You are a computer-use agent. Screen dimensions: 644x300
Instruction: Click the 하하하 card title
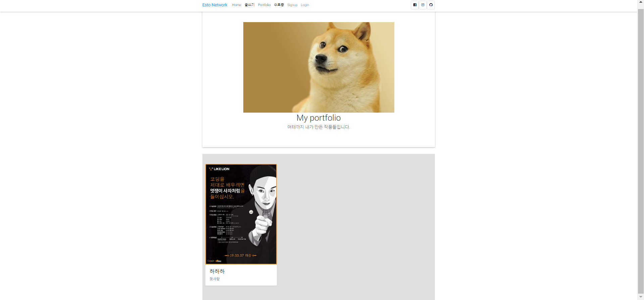point(217,271)
